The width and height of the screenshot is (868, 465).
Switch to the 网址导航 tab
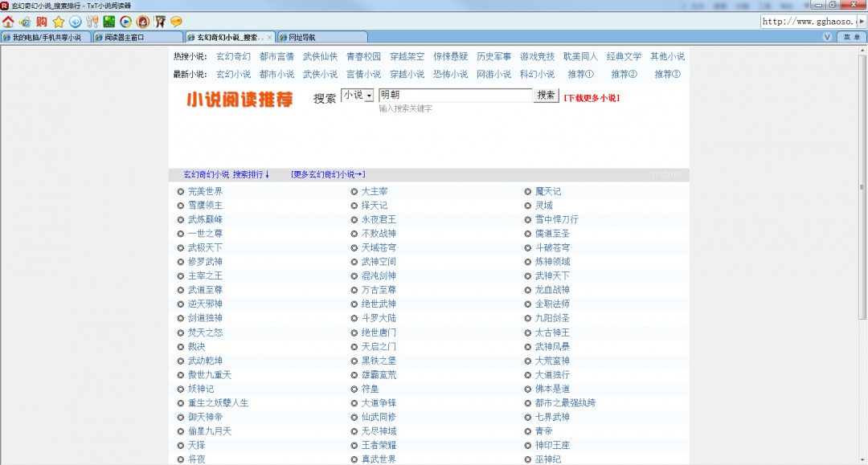(321, 37)
